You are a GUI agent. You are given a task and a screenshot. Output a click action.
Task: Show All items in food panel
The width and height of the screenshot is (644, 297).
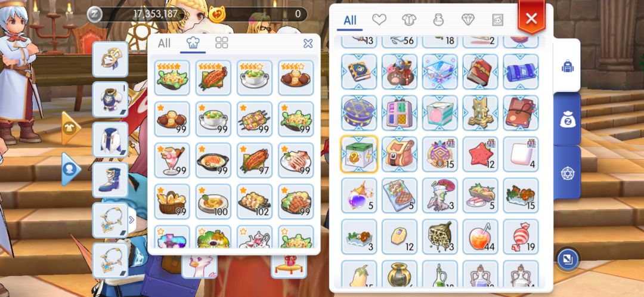[164, 43]
